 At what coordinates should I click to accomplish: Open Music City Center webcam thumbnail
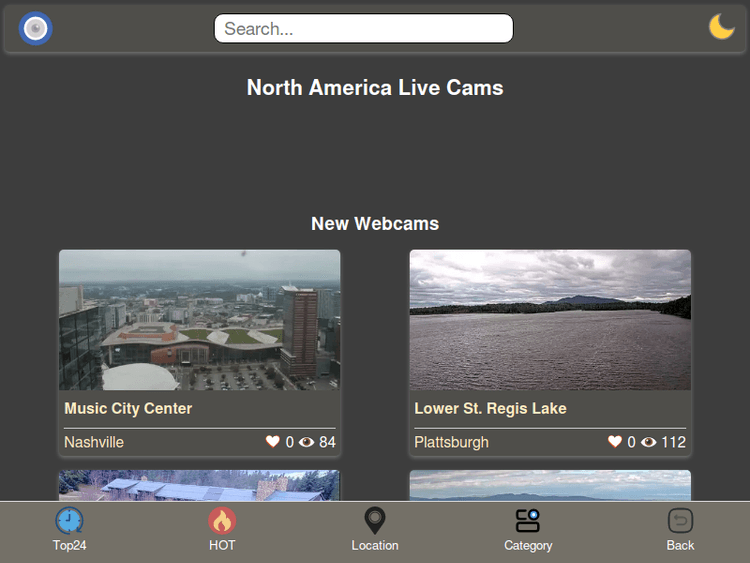(x=199, y=320)
